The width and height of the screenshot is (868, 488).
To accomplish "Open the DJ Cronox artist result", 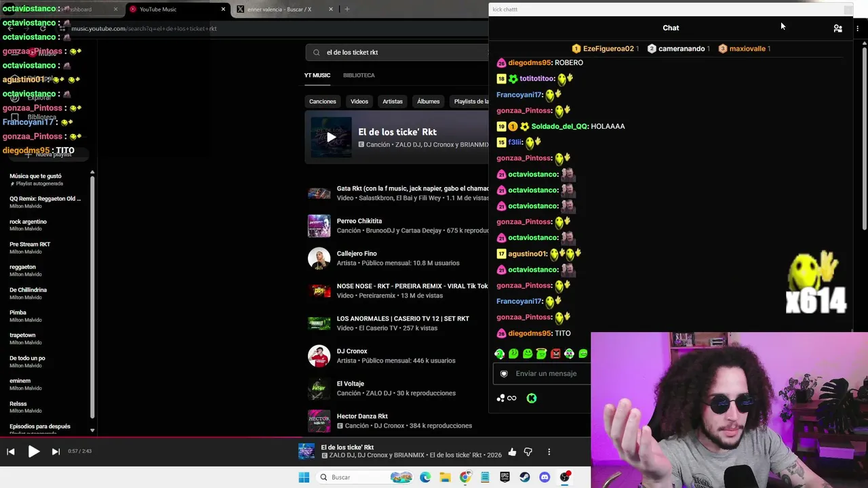I will [398, 356].
